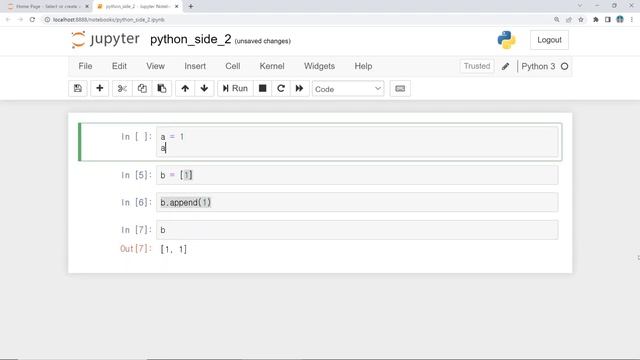Viewport: 640px width, 360px height.
Task: Reload the browser page
Action: (32, 20)
